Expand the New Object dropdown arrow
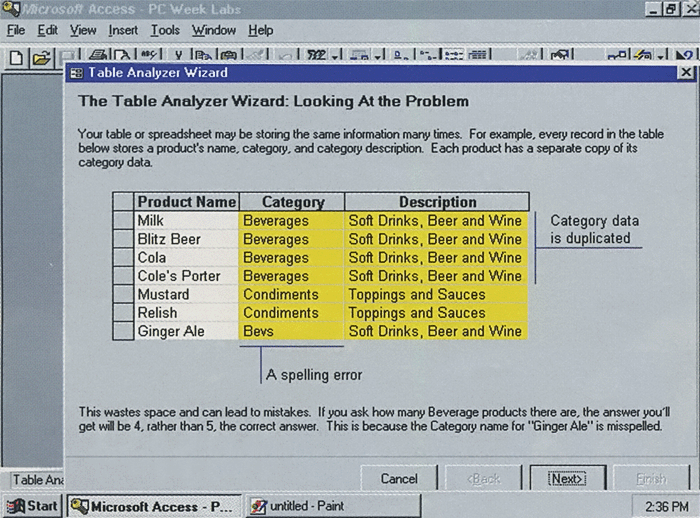The width and height of the screenshot is (700, 518). click(660, 58)
